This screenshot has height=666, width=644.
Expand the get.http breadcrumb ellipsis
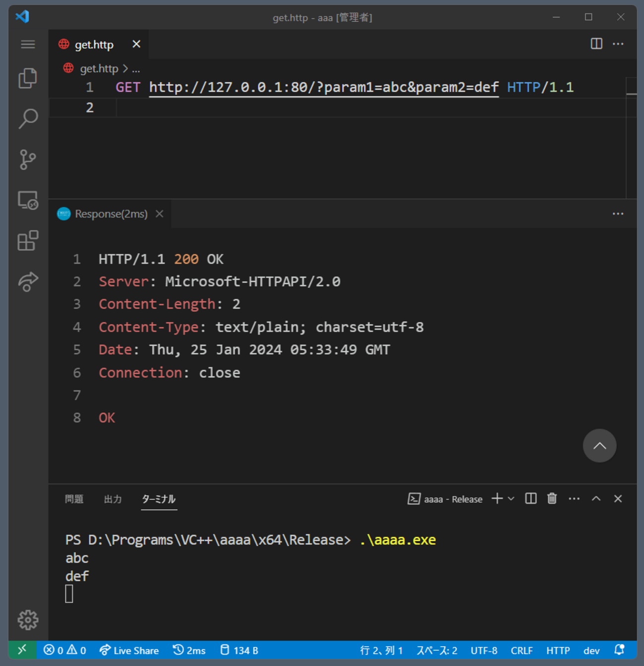click(136, 69)
